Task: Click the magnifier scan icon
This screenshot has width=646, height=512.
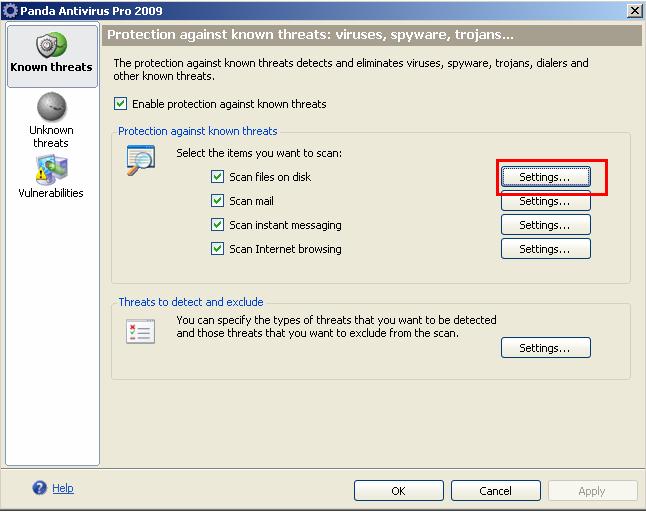Action: pyautogui.click(x=140, y=160)
